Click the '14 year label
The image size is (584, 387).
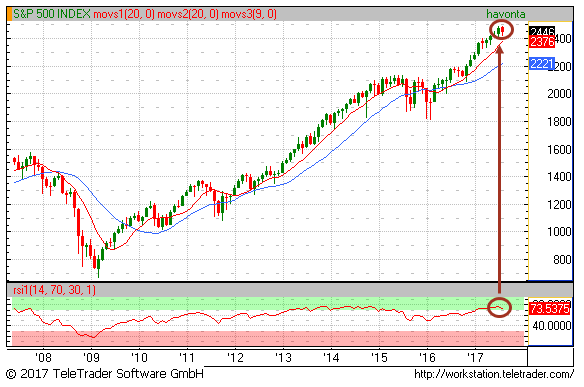(331, 358)
